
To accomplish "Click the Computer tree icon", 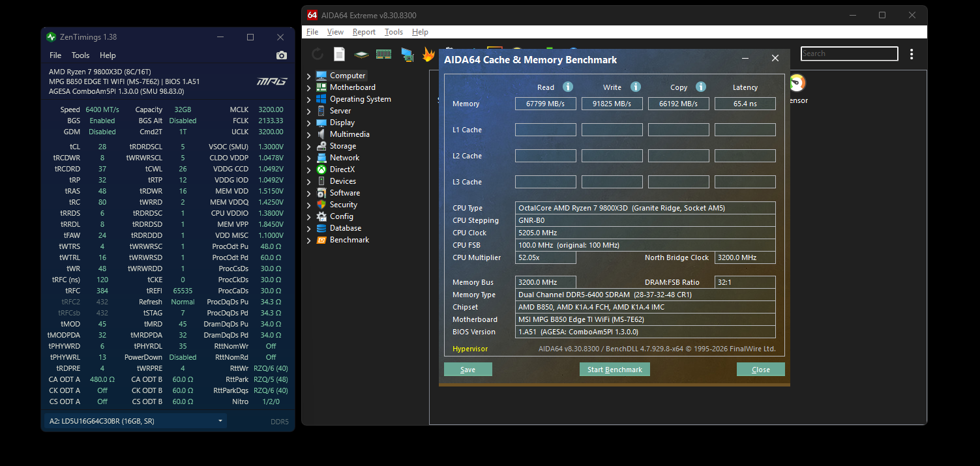I will (x=321, y=76).
